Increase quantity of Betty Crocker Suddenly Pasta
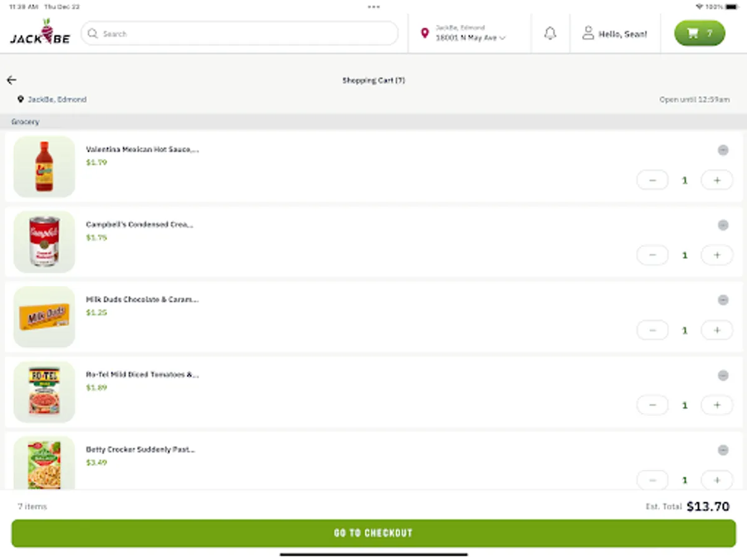 717,480
